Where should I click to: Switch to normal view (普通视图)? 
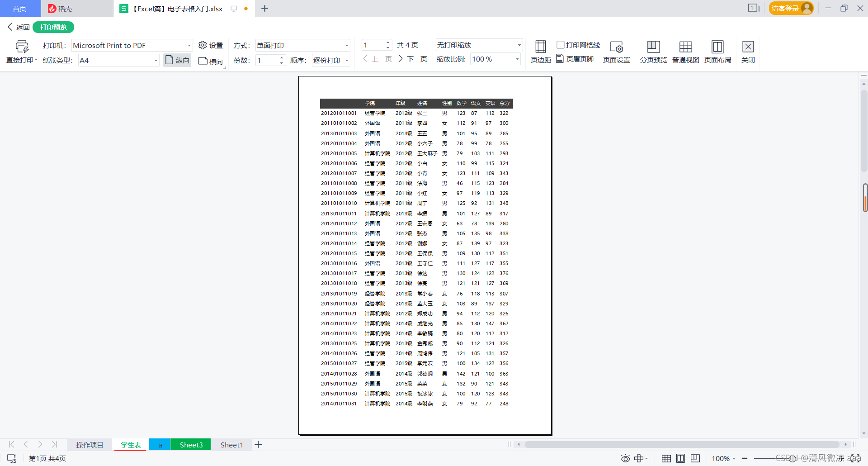click(685, 52)
